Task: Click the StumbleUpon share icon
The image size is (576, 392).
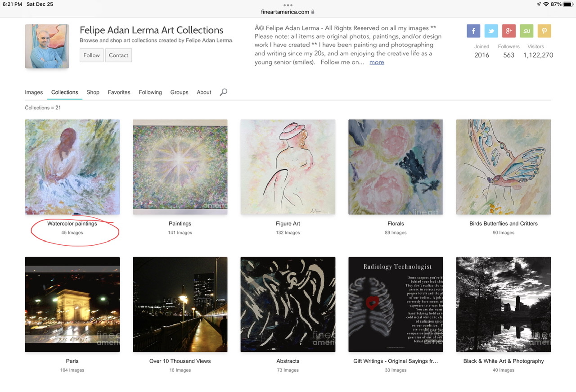Action: [x=526, y=31]
